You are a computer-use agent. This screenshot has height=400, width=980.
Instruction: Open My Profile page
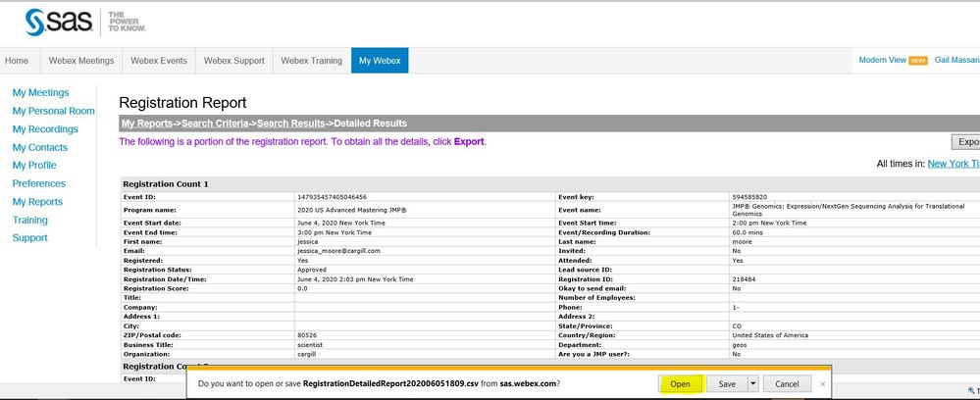(x=34, y=165)
